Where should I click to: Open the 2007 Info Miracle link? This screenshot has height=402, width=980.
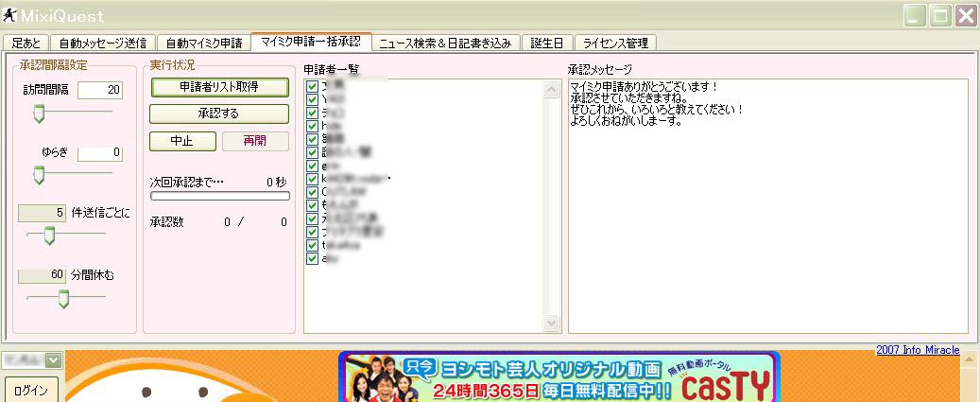point(918,349)
